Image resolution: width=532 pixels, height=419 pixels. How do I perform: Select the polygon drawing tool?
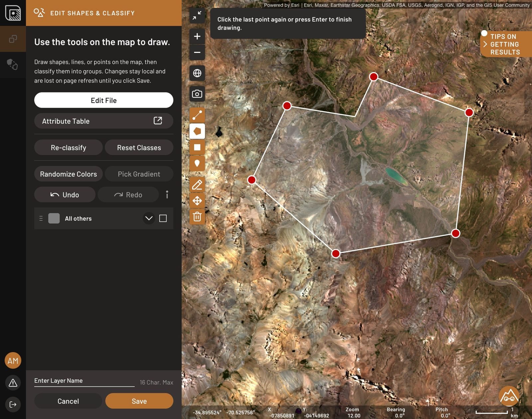[197, 131]
